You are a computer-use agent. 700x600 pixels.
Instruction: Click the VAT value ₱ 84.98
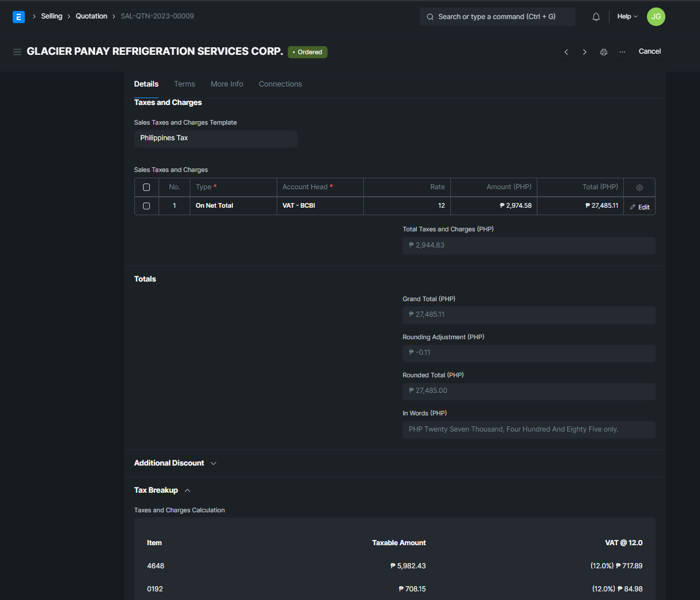tap(618, 589)
